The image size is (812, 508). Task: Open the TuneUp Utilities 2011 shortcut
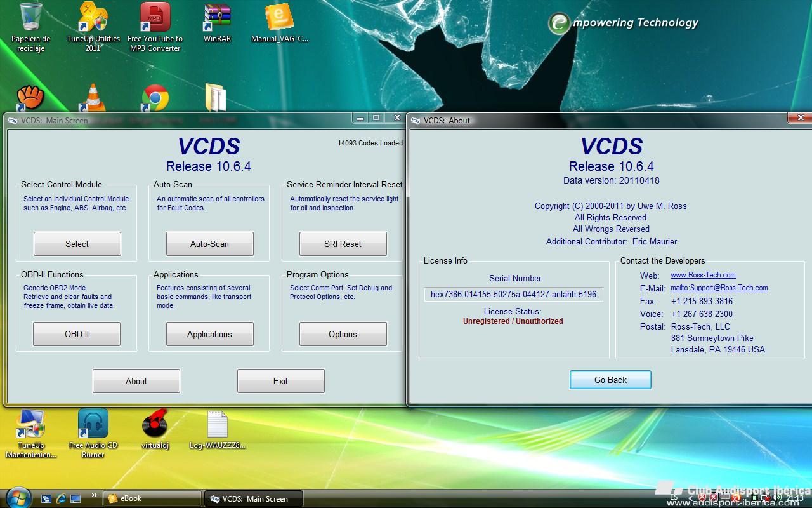93,19
